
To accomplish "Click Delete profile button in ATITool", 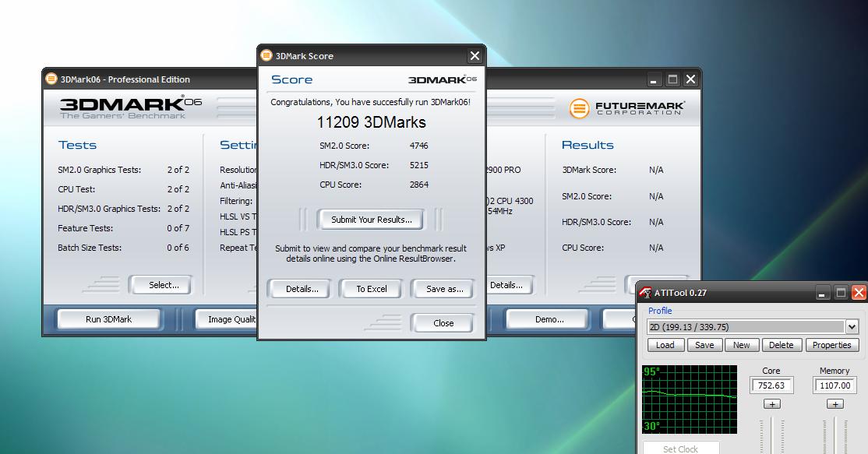I will (781, 345).
